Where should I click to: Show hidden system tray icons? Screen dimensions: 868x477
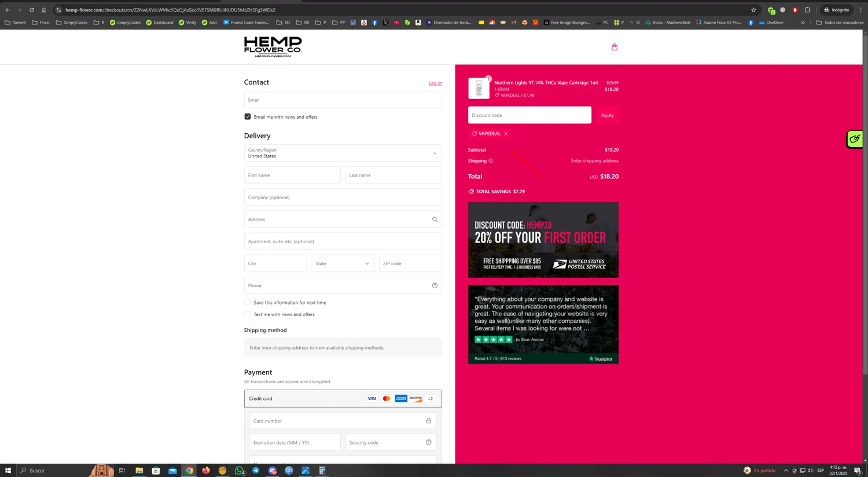[x=786, y=471]
